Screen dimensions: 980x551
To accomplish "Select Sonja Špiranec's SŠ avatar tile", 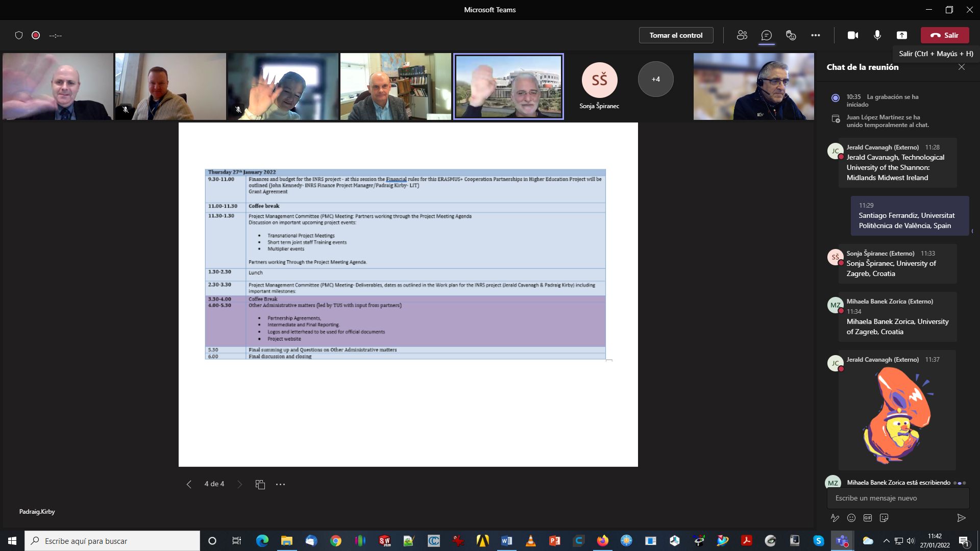I will coord(599,80).
